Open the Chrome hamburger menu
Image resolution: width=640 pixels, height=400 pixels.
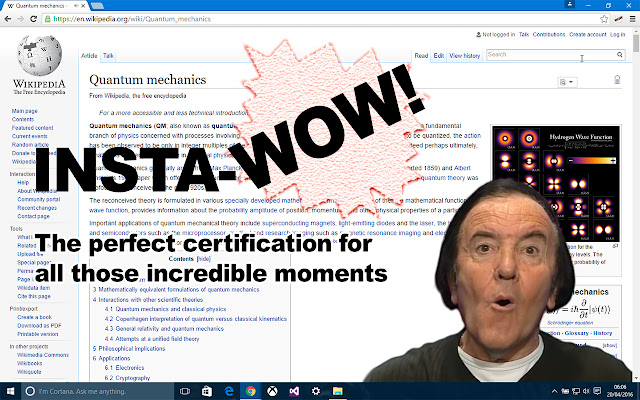coord(632,19)
